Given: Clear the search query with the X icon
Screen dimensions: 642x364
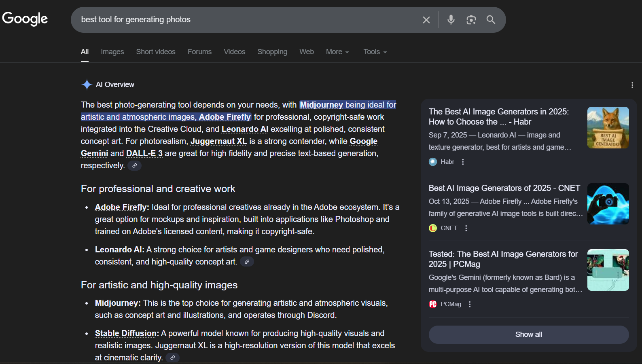Looking at the screenshot, I should click(x=426, y=20).
